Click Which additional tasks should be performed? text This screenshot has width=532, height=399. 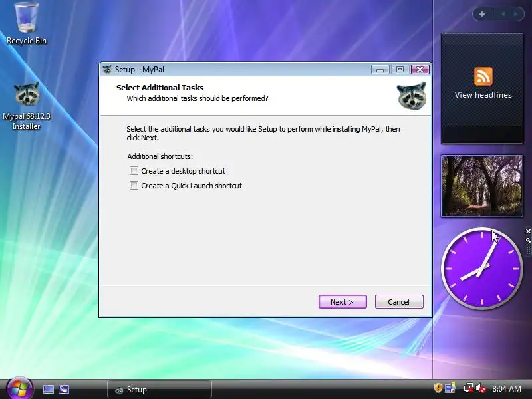click(197, 98)
